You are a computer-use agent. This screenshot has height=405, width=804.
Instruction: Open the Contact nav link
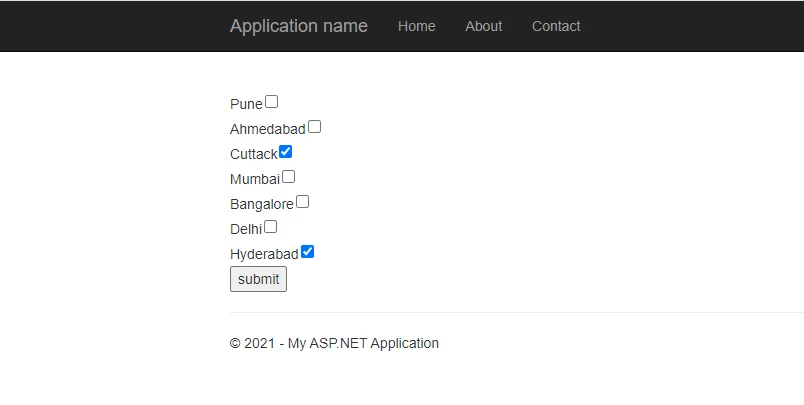(556, 26)
